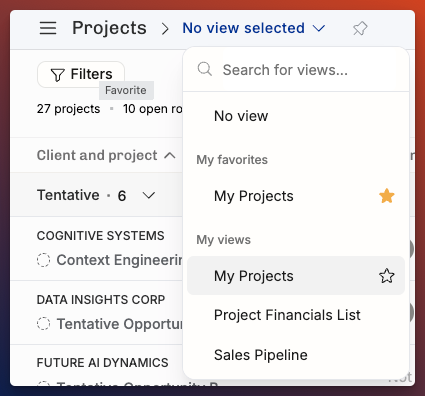The height and width of the screenshot is (396, 425).
Task: Open the Filters button
Action: [x=81, y=74]
